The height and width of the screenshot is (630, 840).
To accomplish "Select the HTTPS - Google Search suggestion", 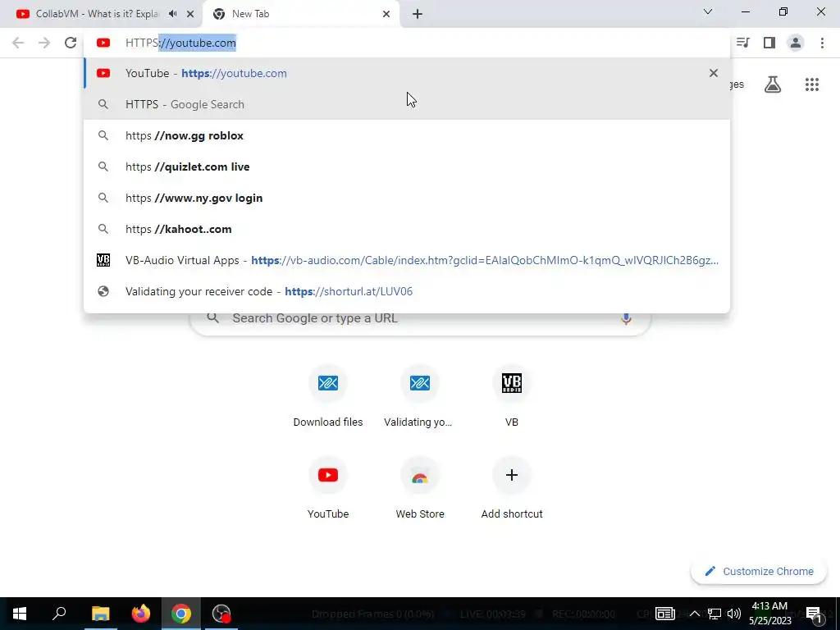I will pos(407,104).
